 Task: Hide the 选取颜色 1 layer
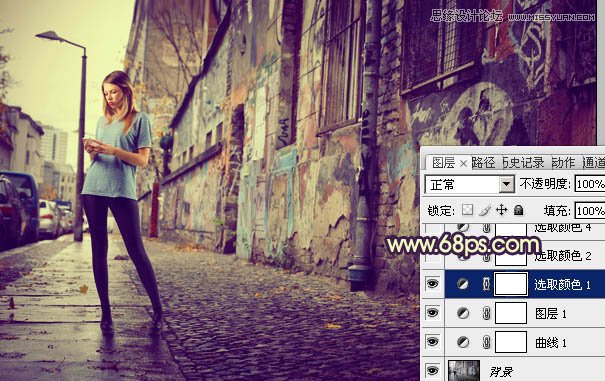(x=433, y=284)
